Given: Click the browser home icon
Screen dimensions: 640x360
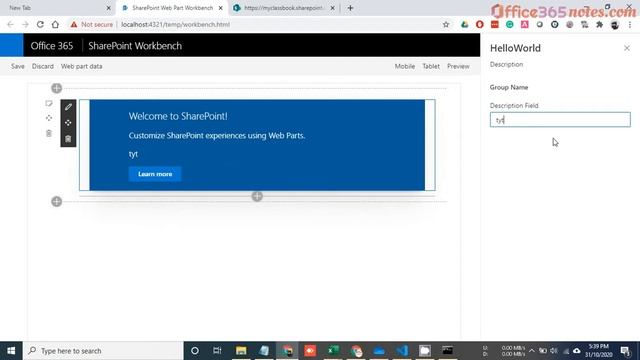Looking at the screenshot, I should pyautogui.click(x=55, y=24).
